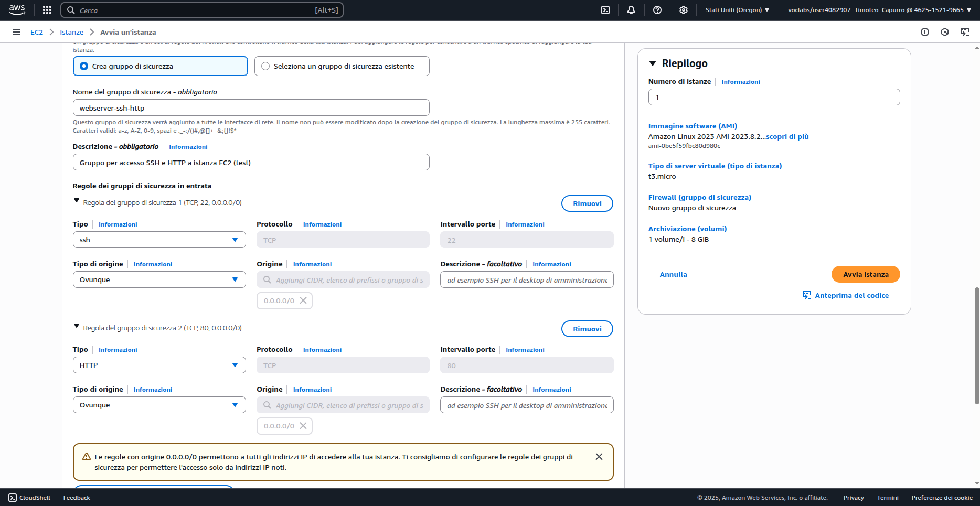Edit security group name field webserver-ssh-http

(x=251, y=107)
